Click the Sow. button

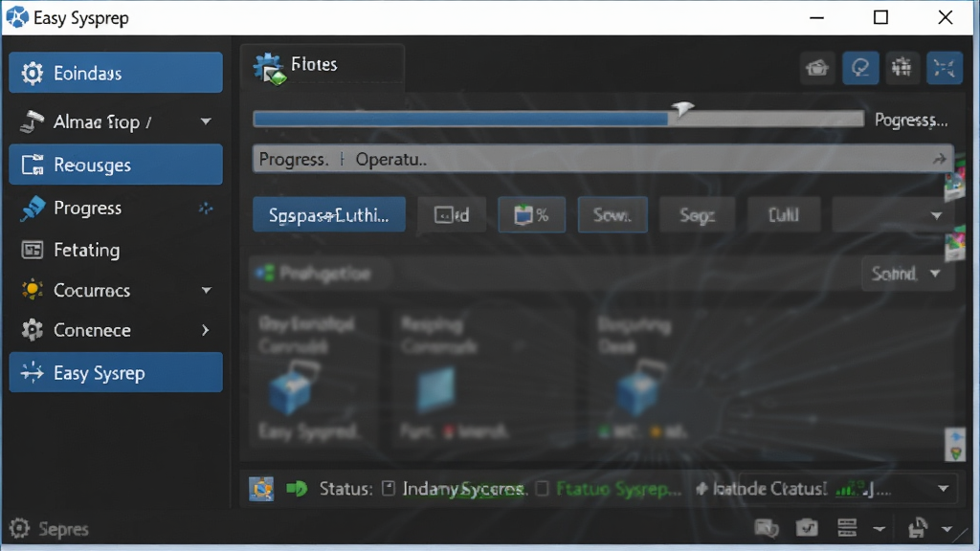point(612,215)
